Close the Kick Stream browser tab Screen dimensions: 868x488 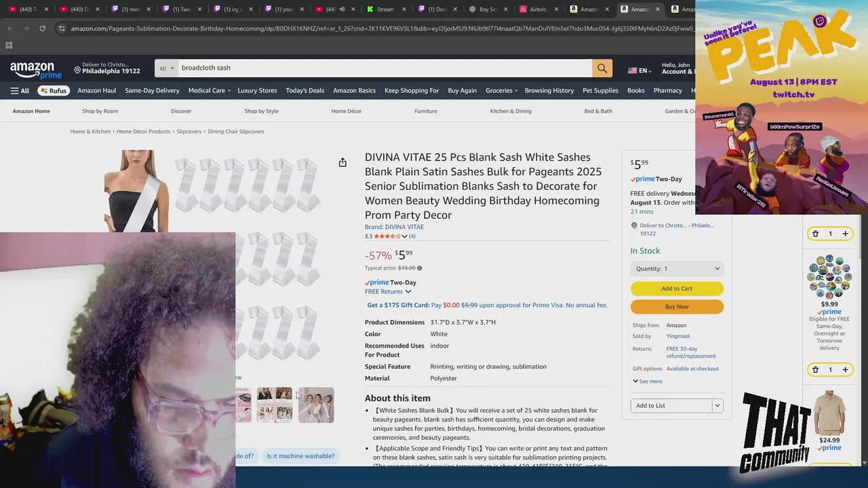(x=403, y=9)
